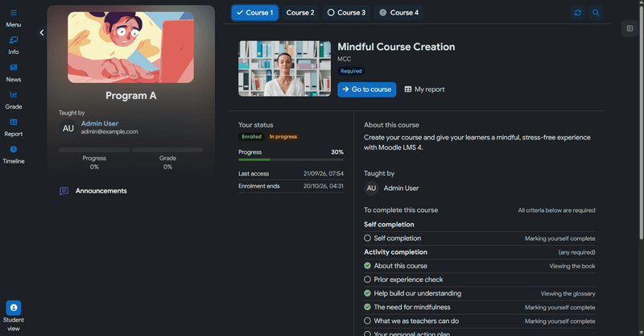Click the Activity completion section heading
The image size is (644, 336).
pyautogui.click(x=395, y=252)
